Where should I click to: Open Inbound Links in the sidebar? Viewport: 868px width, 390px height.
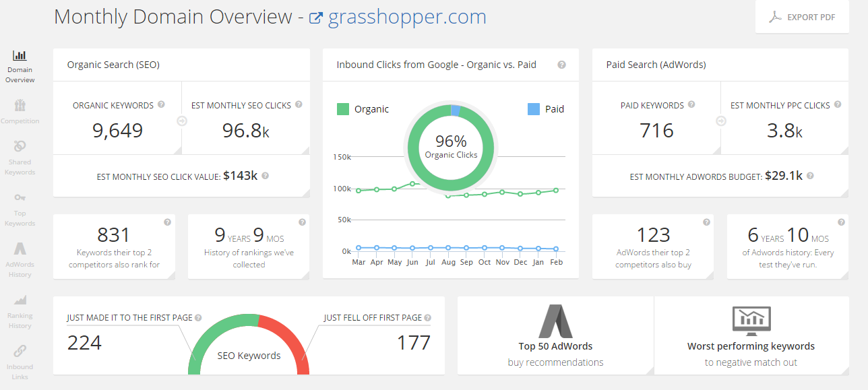[20, 362]
